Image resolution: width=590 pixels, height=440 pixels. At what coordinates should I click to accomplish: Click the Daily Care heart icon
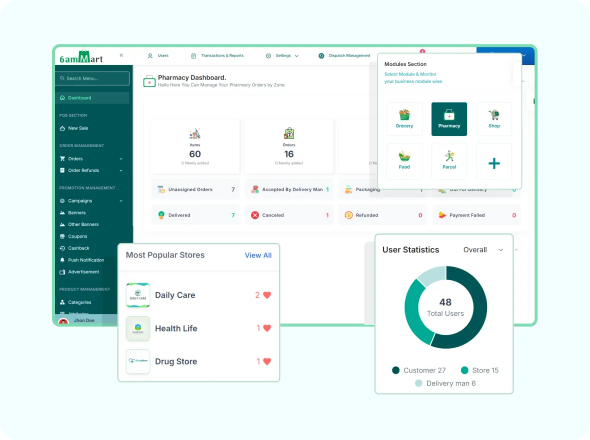click(267, 295)
